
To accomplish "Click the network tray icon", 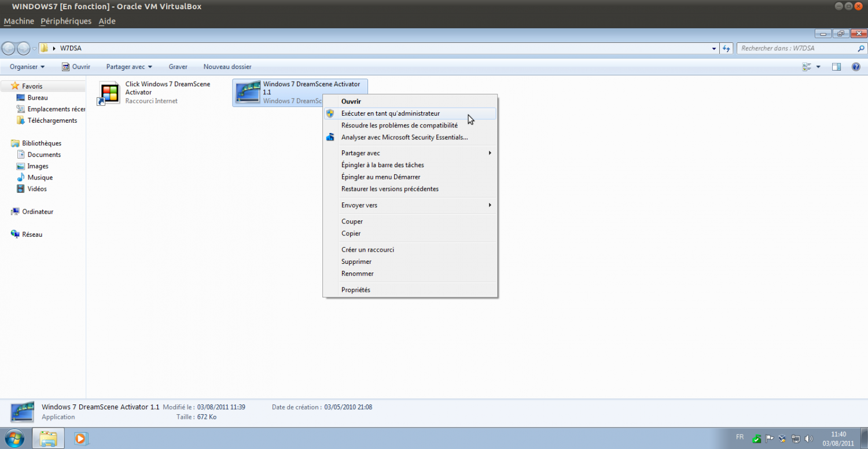I will click(x=796, y=439).
